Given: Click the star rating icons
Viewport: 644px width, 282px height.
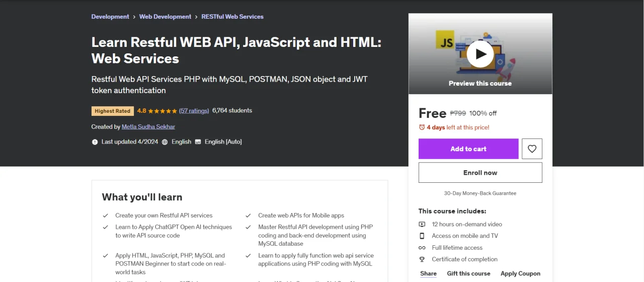Looking at the screenshot, I should [162, 111].
